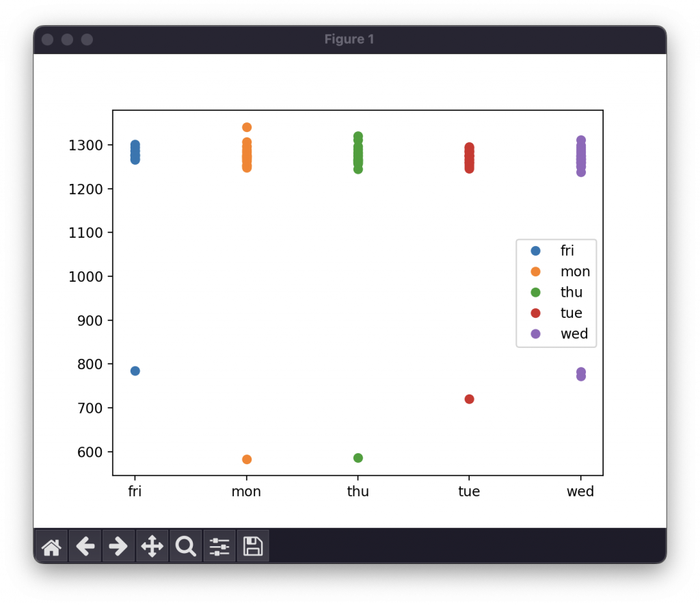The image size is (700, 605).
Task: Click the blue fri outlier point near 800
Action: click(x=135, y=371)
